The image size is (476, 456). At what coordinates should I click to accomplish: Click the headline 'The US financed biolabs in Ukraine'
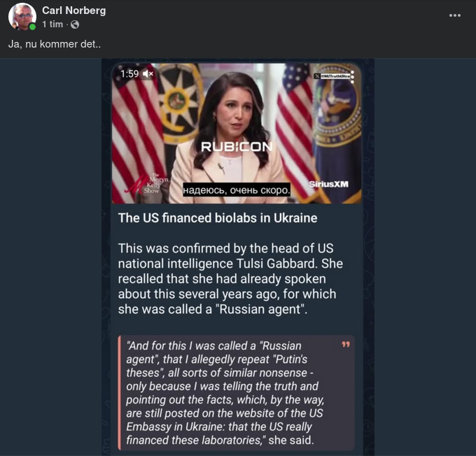click(218, 218)
